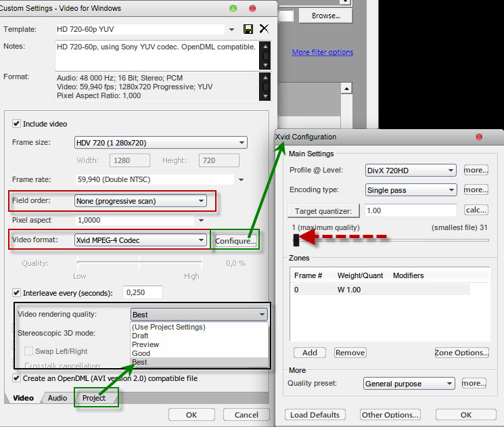
Task: Select Draft from the rendering quality list
Action: click(141, 336)
